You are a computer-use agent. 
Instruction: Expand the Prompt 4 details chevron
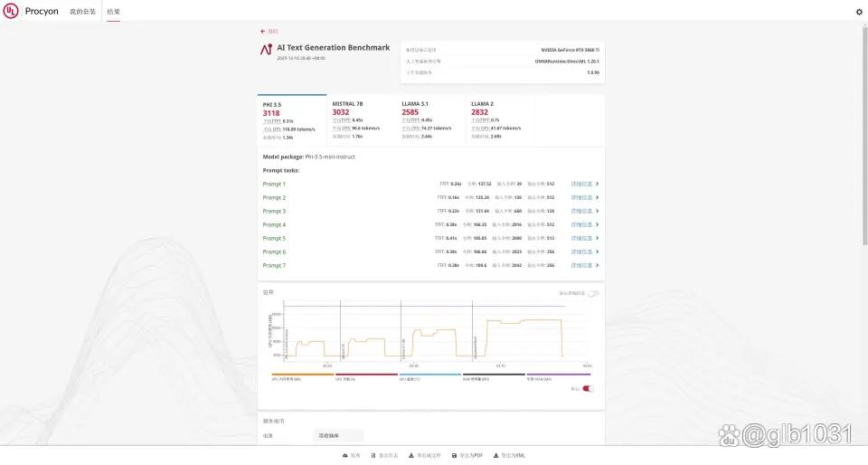tap(597, 224)
